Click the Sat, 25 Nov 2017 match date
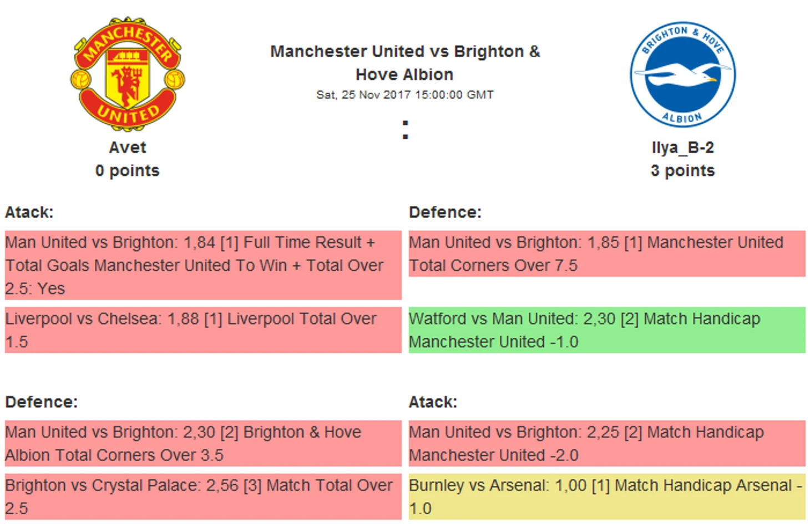This screenshot has width=810, height=532. (x=405, y=95)
